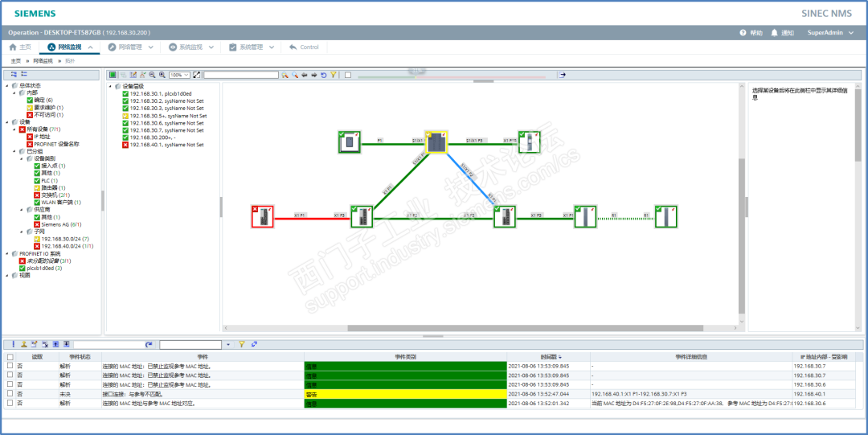Open the 100% zoom level dropdown
868x435 pixels.
click(x=179, y=75)
